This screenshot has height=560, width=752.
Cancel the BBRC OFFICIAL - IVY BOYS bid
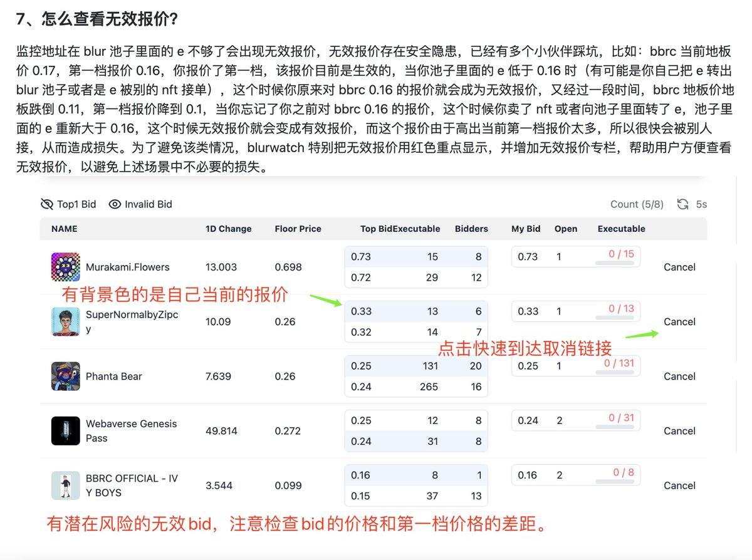tap(679, 485)
